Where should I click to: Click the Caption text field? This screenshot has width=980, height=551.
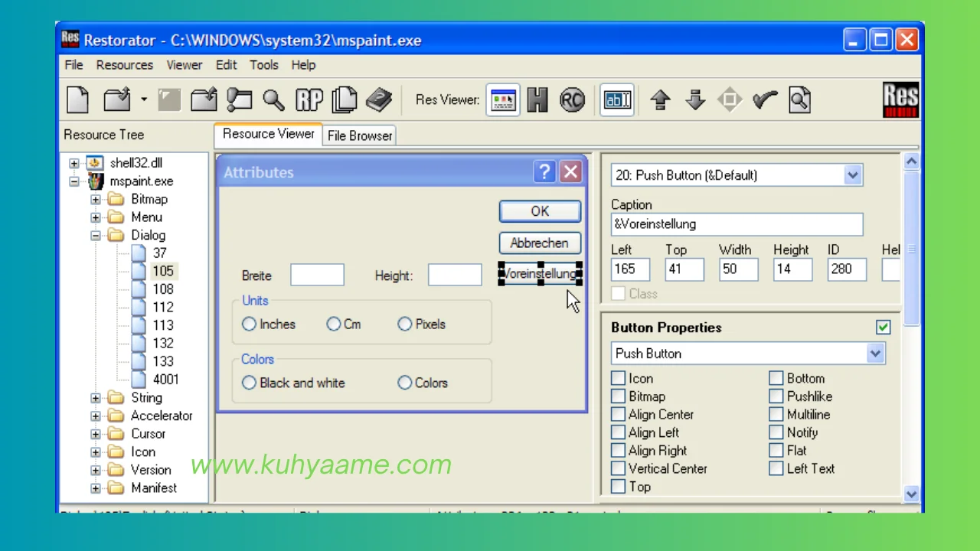point(737,224)
